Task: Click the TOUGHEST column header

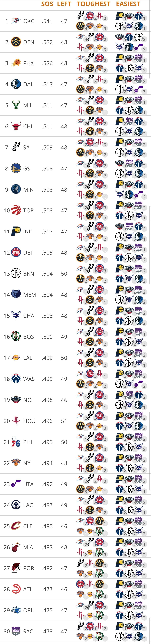Action: point(93,4)
